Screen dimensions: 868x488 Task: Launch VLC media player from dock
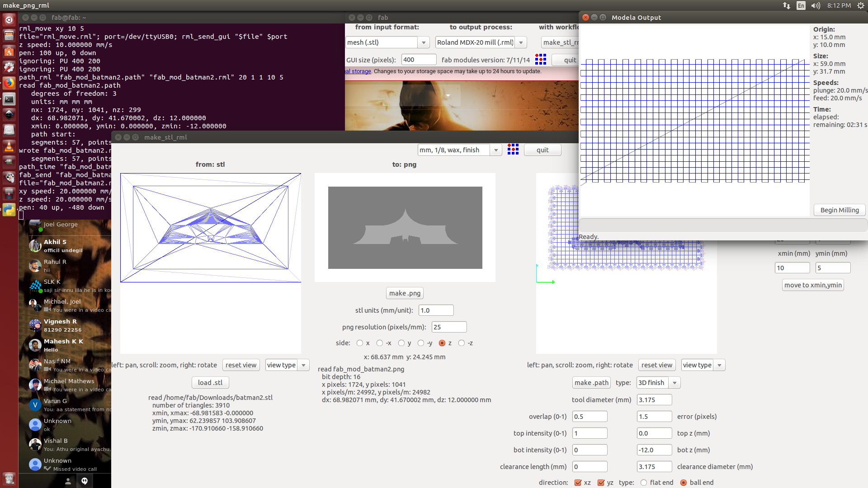(9, 146)
